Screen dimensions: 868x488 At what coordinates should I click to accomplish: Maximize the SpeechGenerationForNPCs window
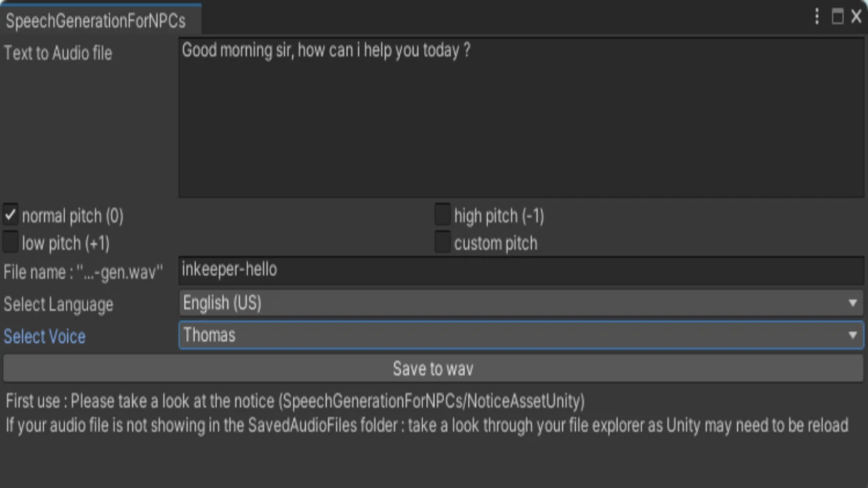pos(837,17)
